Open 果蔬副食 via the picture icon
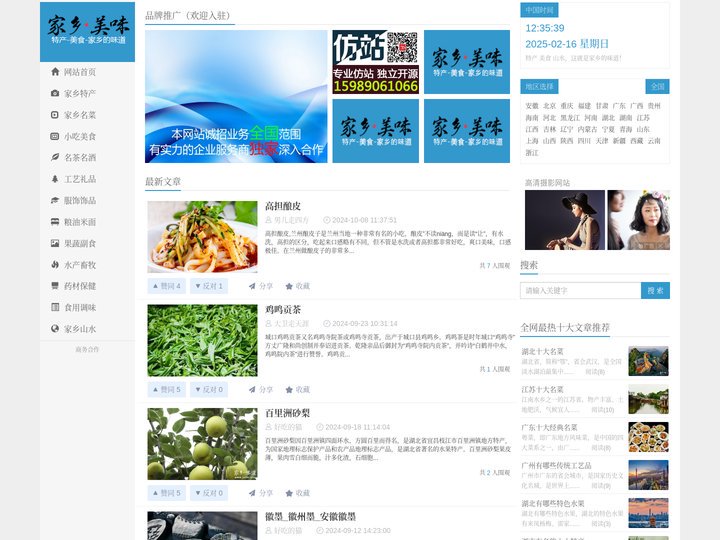 click(x=55, y=243)
